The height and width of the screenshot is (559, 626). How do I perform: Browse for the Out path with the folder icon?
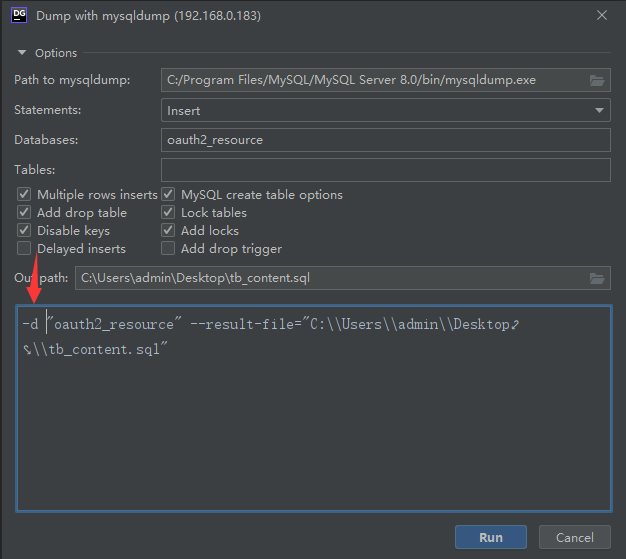[x=597, y=278]
